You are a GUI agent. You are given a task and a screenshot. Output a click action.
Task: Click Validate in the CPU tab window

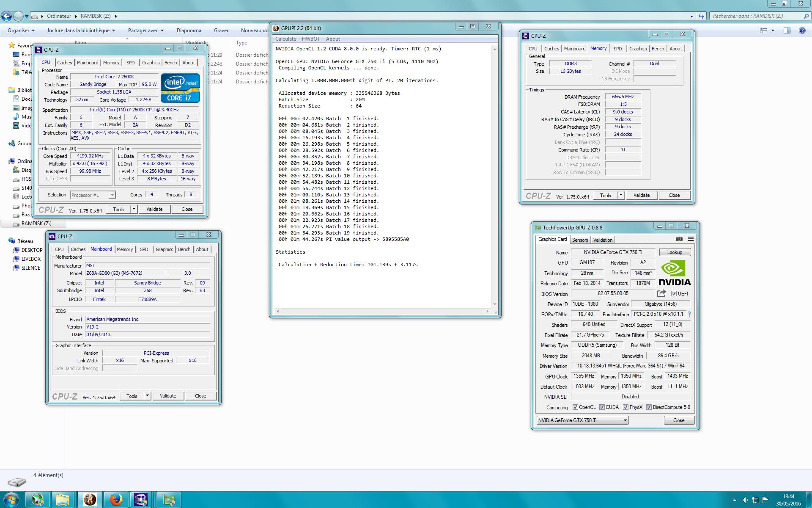154,209
